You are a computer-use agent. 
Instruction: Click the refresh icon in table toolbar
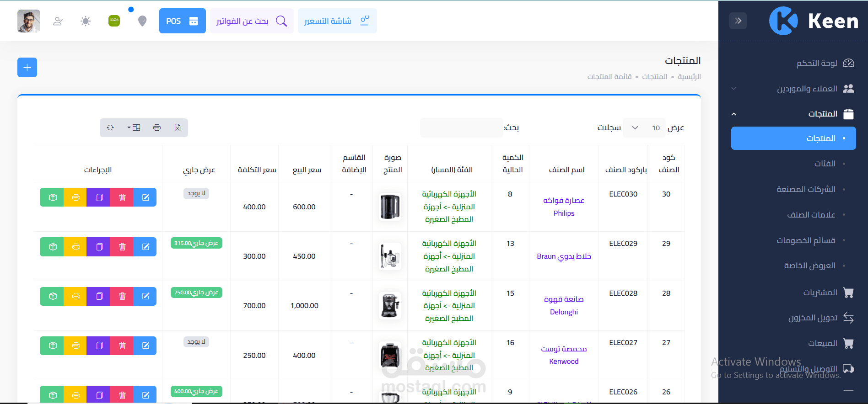[x=110, y=128]
